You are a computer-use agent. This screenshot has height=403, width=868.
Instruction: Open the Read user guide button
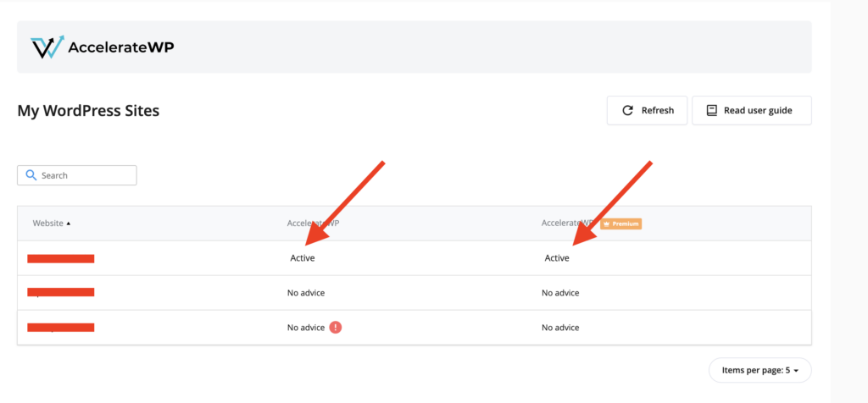tap(752, 111)
